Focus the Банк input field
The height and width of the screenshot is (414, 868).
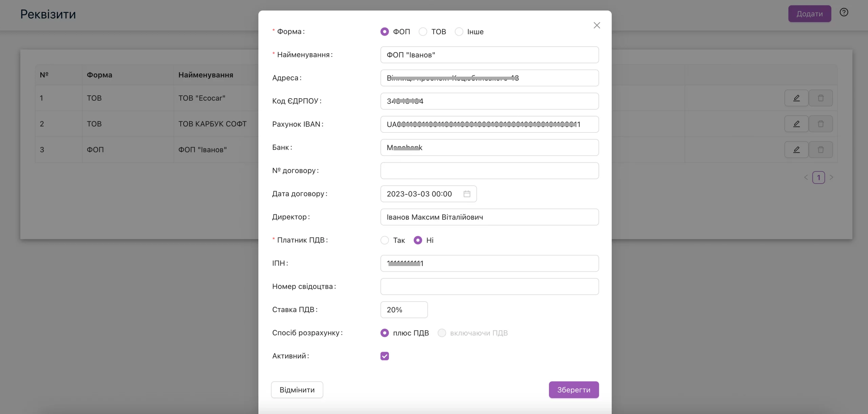[490, 147]
